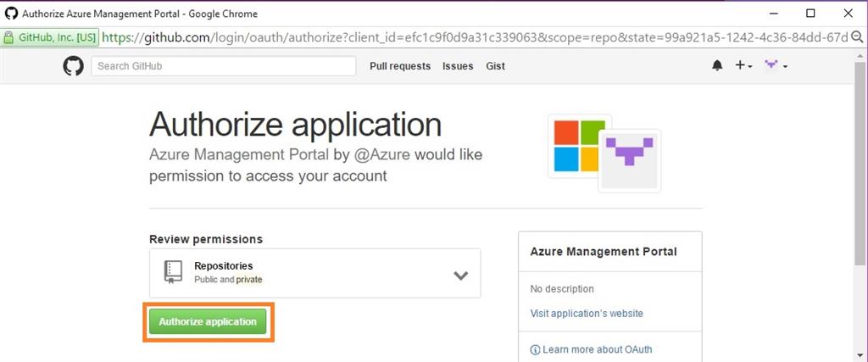Open the create new plus menu
Image resolution: width=868 pixels, height=362 pixels.
pyautogui.click(x=743, y=66)
